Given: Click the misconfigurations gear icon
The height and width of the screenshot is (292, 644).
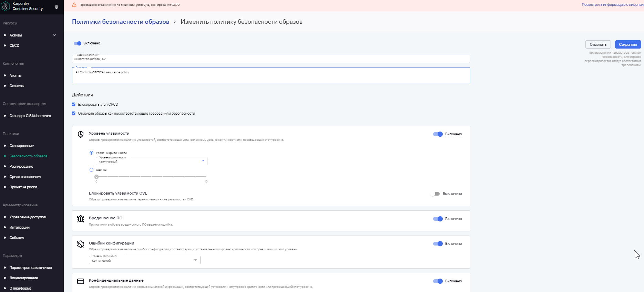Looking at the screenshot, I should click(81, 244).
